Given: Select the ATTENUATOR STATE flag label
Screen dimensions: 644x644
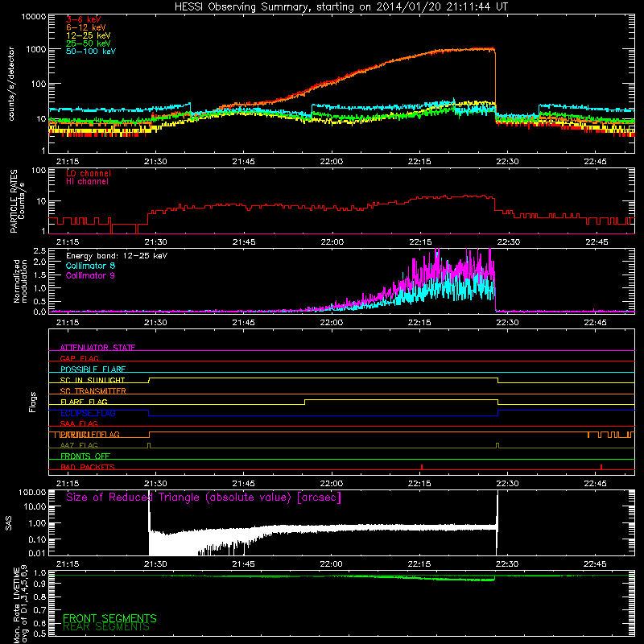Looking at the screenshot, I should coord(97,348).
